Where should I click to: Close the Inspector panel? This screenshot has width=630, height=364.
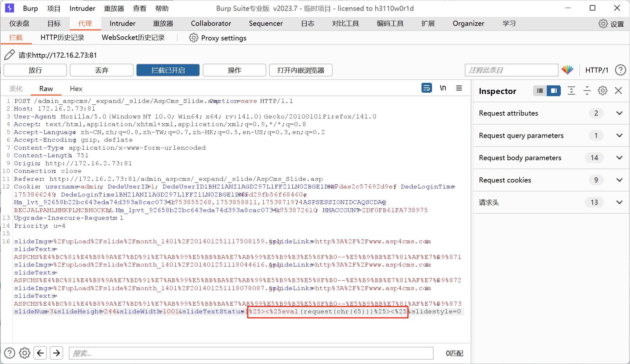pyautogui.click(x=619, y=91)
